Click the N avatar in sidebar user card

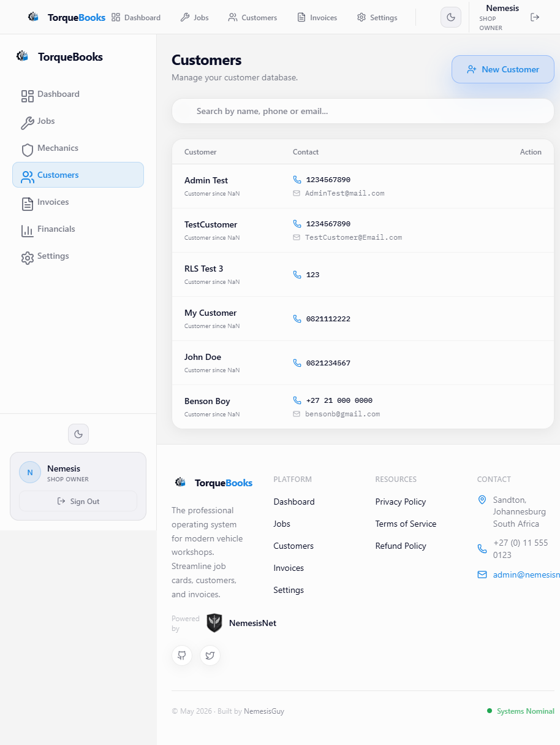pos(30,472)
